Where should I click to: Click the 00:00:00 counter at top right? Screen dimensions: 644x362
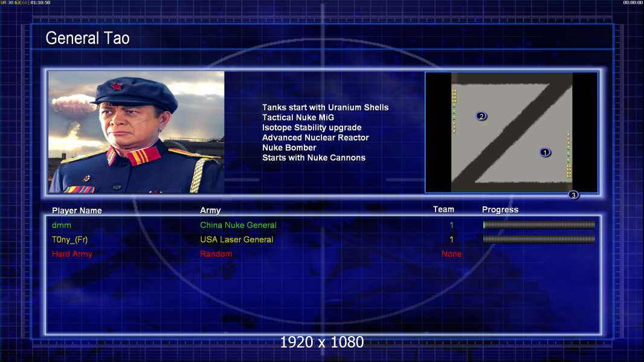(x=633, y=2)
